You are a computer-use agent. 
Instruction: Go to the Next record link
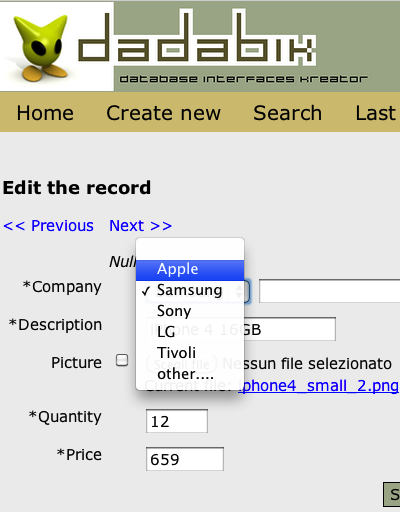[x=140, y=226]
